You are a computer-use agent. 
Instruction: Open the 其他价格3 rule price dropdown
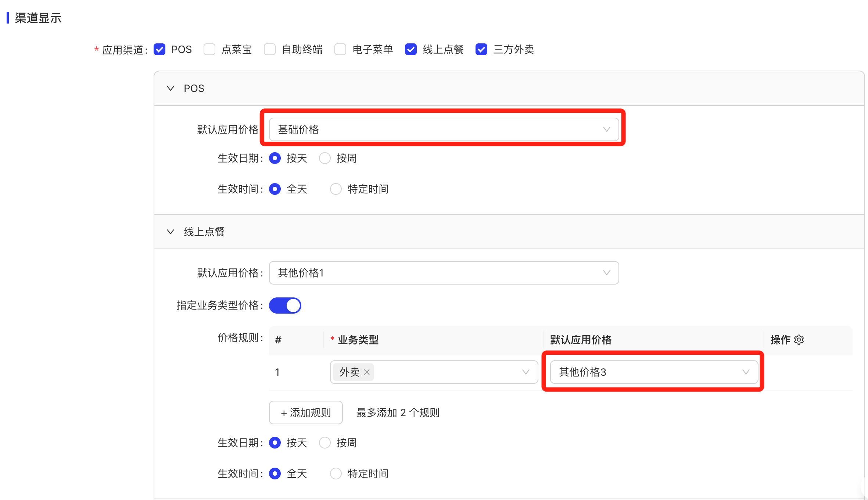pos(654,372)
